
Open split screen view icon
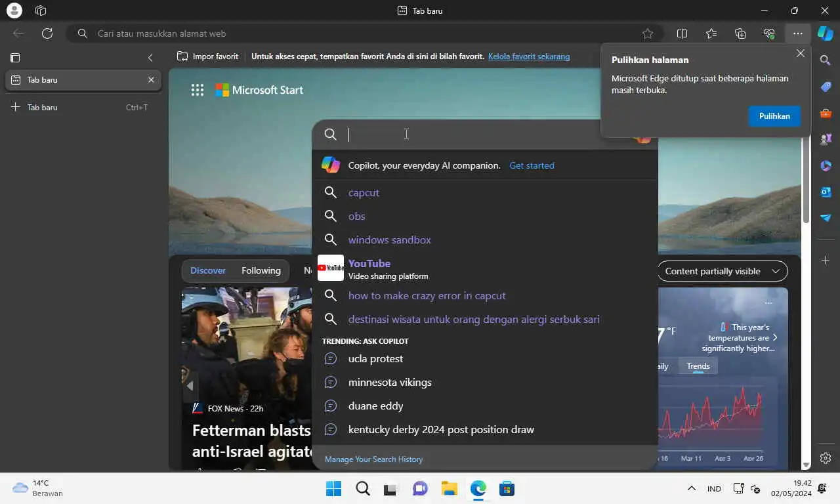682,33
